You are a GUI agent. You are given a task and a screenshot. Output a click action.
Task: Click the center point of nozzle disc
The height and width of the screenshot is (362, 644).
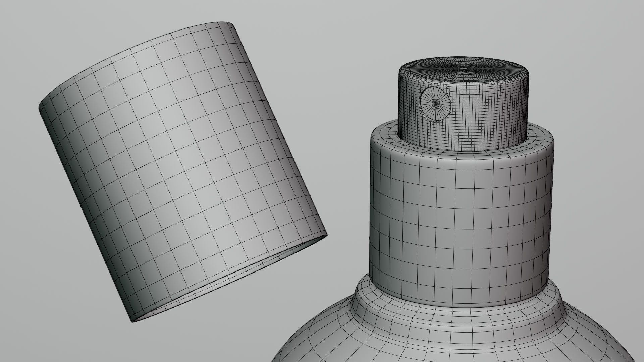point(435,104)
